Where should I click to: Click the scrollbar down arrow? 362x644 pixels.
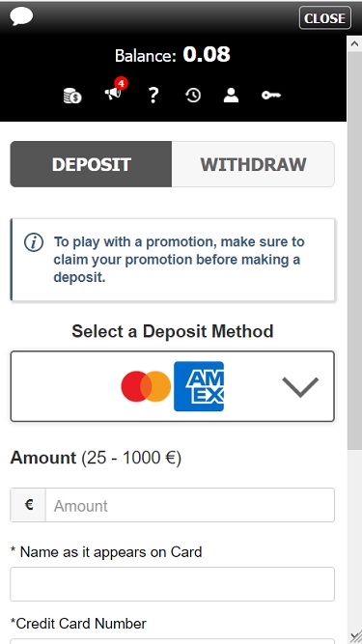(354, 635)
